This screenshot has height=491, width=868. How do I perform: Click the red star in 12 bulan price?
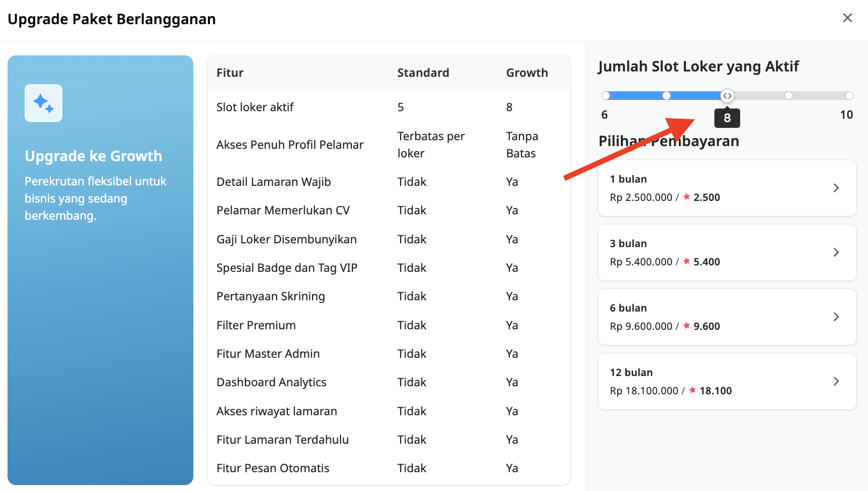pos(692,391)
